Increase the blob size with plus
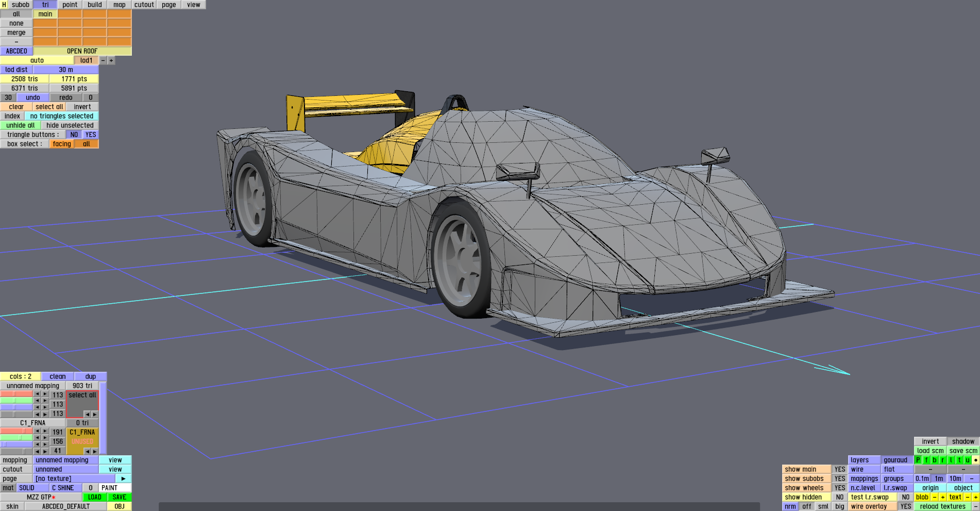980x511 pixels. point(943,497)
